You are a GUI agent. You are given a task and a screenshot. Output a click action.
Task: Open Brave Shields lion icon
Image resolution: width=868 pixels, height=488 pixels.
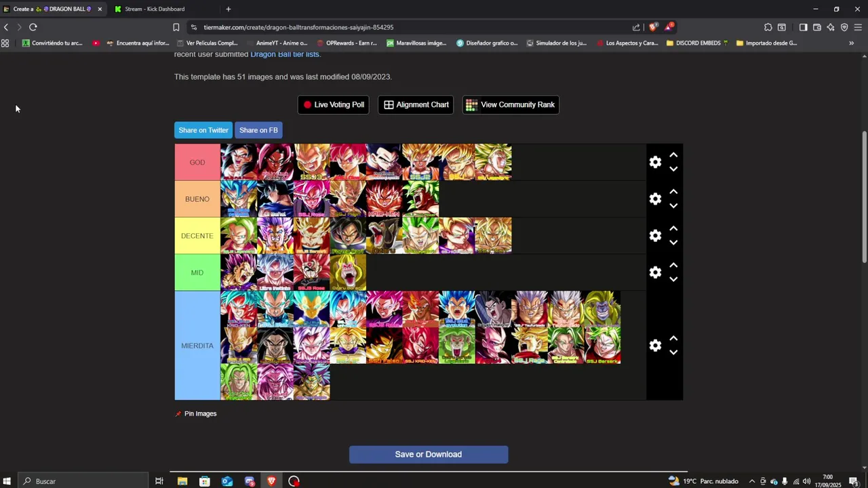pos(652,27)
